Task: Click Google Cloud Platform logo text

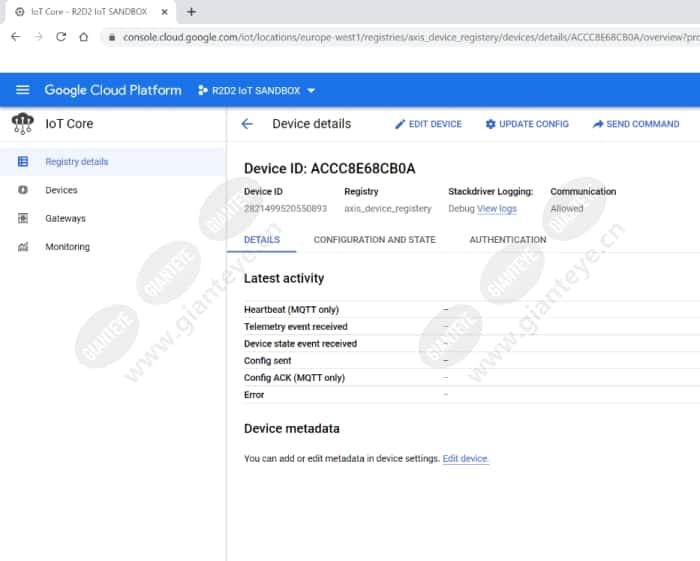Action: (113, 90)
